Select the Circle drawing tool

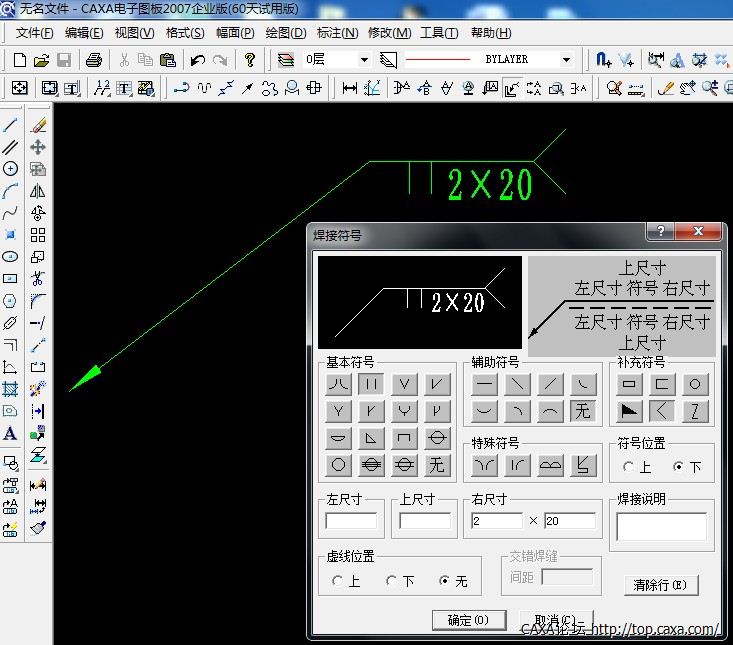pos(10,169)
